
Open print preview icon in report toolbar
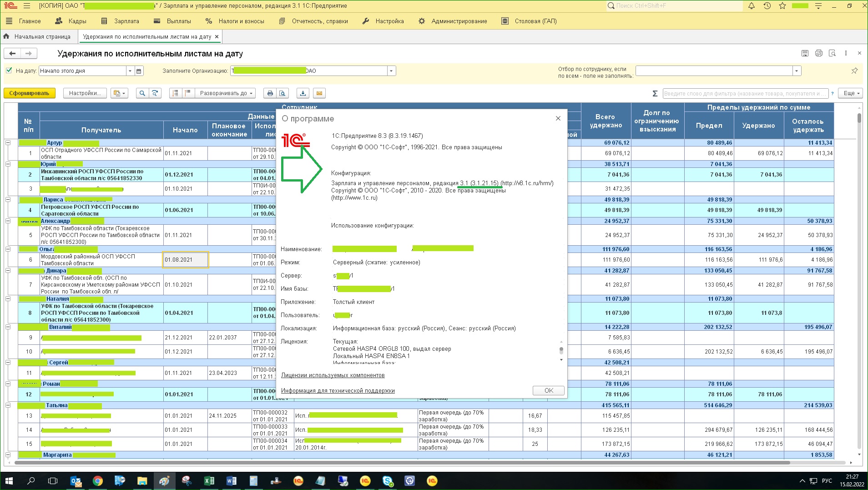(283, 93)
